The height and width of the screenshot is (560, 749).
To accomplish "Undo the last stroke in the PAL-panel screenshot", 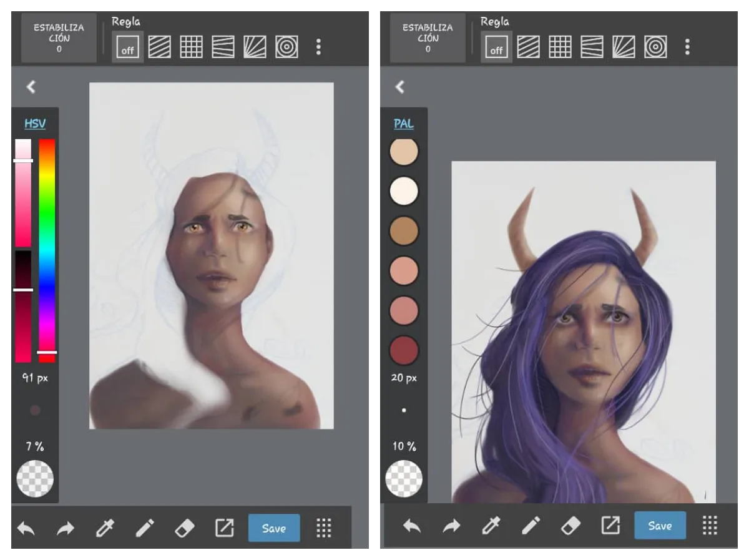I will (412, 526).
